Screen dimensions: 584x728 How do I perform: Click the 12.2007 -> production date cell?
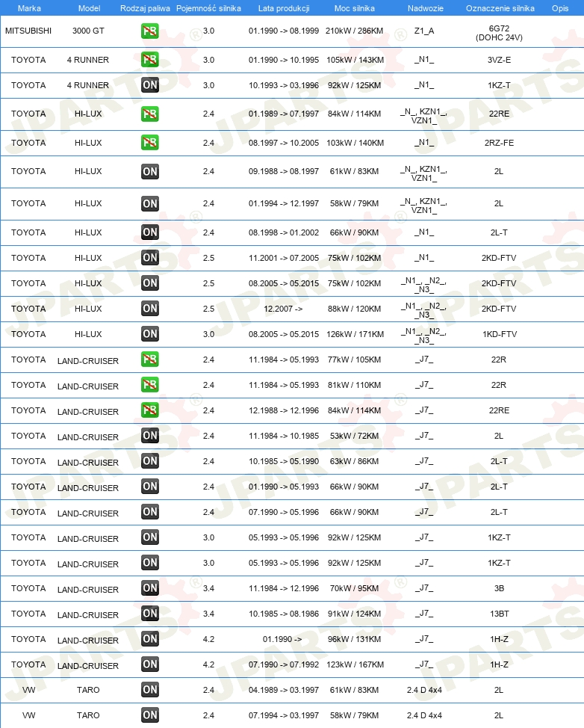point(283,308)
